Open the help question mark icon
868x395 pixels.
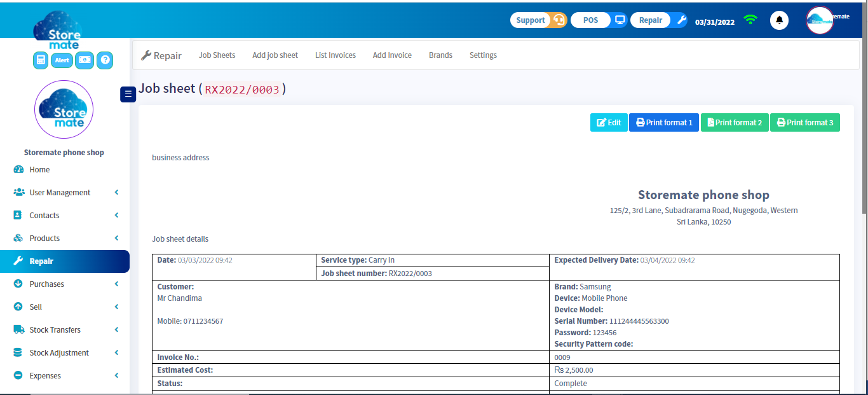click(105, 60)
